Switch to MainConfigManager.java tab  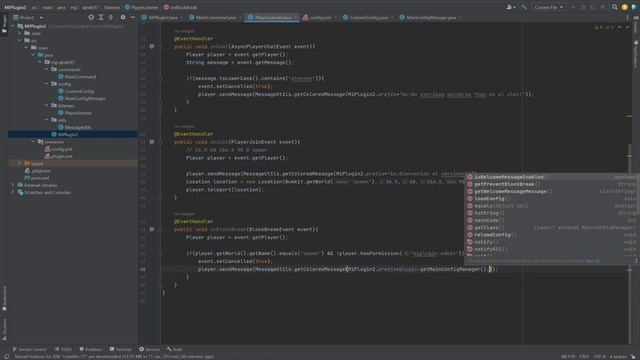pos(430,18)
